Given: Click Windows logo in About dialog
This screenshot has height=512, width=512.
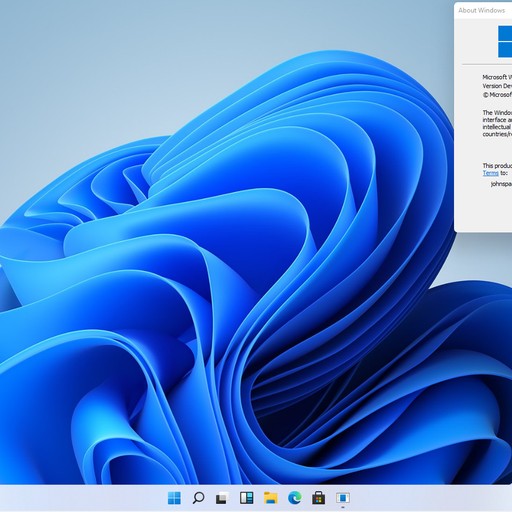Looking at the screenshot, I should (x=505, y=41).
